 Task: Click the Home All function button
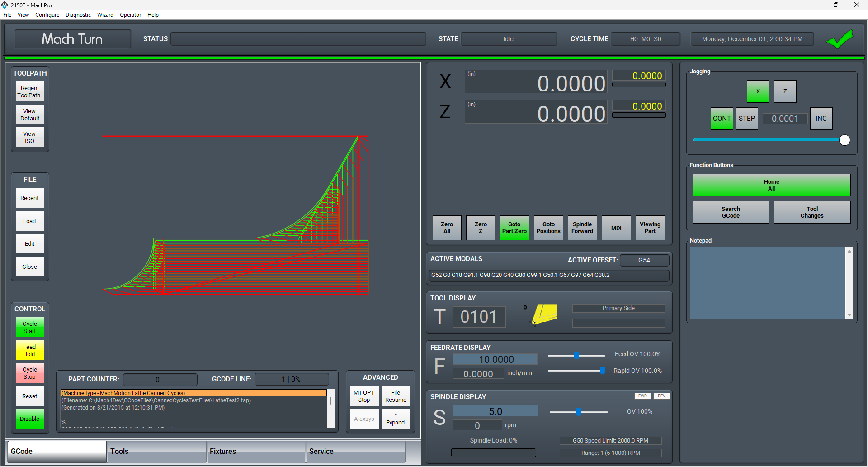pos(771,185)
